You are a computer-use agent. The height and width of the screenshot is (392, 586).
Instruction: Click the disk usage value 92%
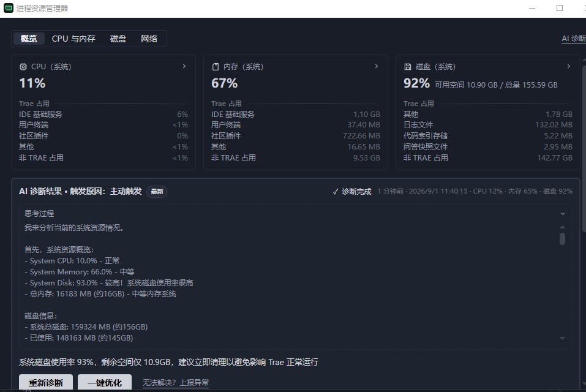point(417,83)
